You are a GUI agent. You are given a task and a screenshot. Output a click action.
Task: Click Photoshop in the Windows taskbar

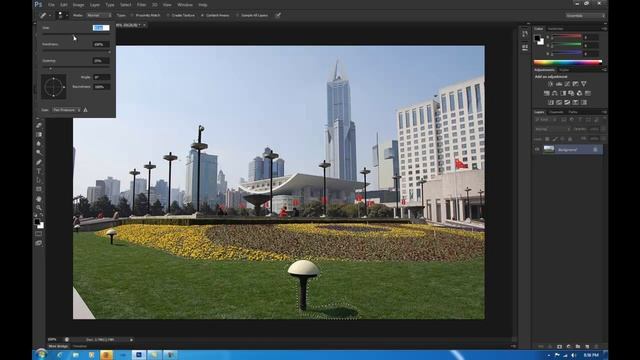click(x=139, y=355)
